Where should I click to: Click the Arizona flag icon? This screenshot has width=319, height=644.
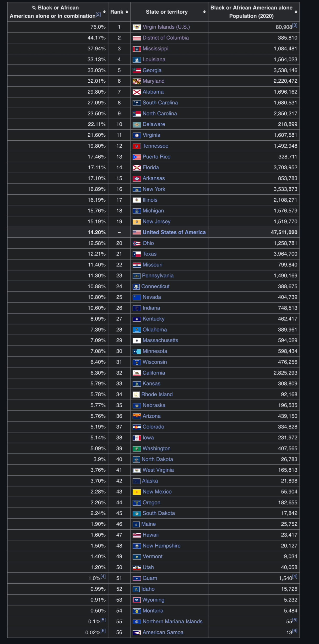(x=137, y=416)
